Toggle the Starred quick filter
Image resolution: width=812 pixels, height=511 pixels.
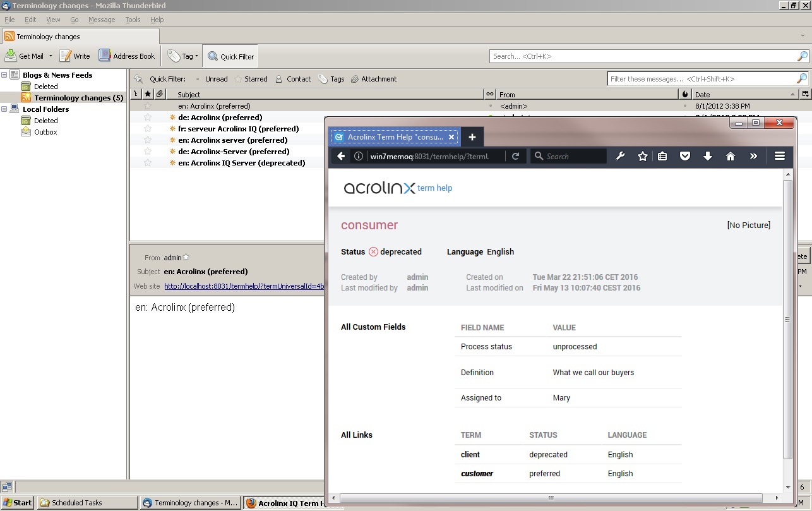click(251, 79)
